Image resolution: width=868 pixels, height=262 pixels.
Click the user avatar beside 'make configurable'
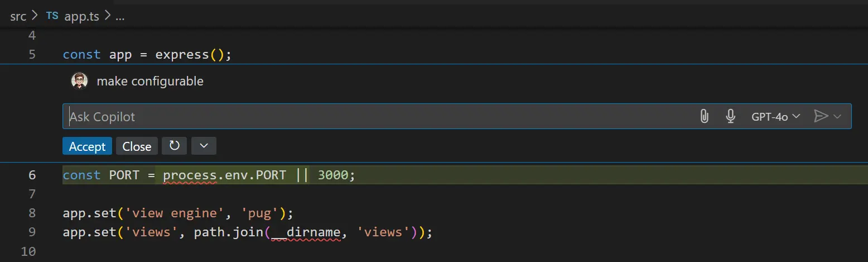[80, 81]
